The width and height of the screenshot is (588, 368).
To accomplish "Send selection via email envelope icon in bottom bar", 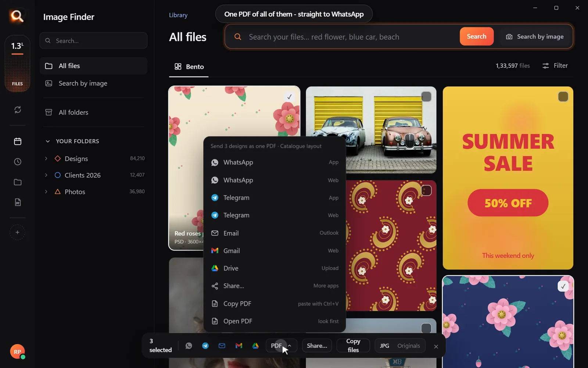I will [x=222, y=346].
